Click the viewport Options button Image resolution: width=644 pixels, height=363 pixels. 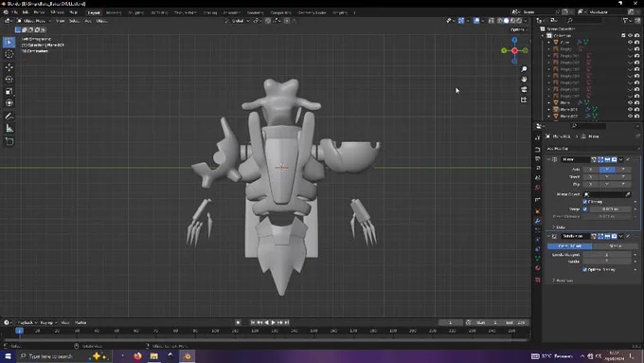pyautogui.click(x=519, y=29)
